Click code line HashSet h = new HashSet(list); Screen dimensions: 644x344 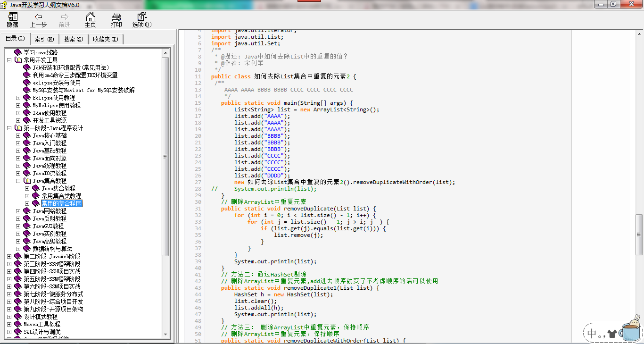[283, 294]
